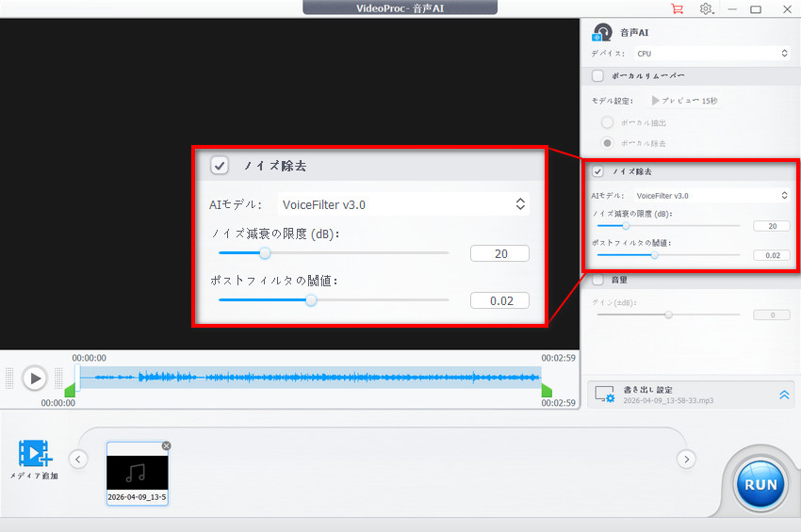Click the gain value field 0

[772, 314]
